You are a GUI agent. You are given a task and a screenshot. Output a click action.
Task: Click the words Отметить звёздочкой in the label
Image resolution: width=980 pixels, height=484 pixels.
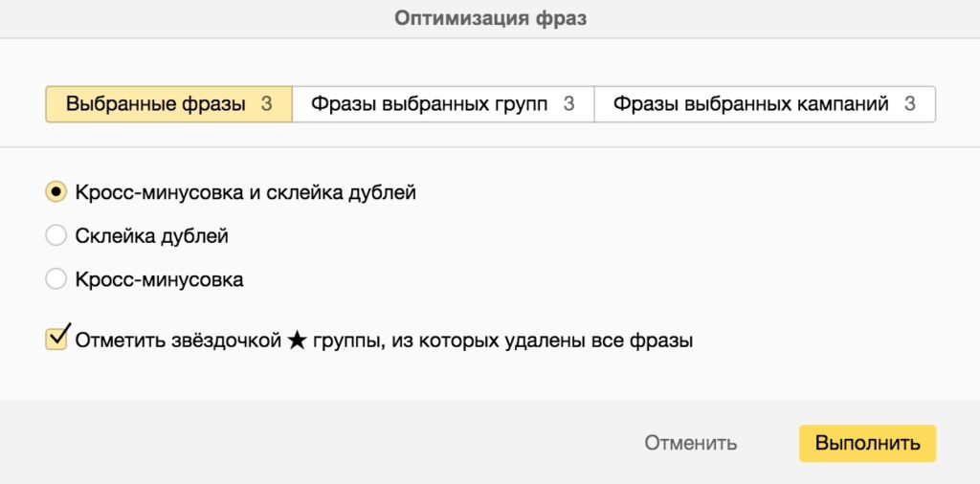tap(178, 340)
